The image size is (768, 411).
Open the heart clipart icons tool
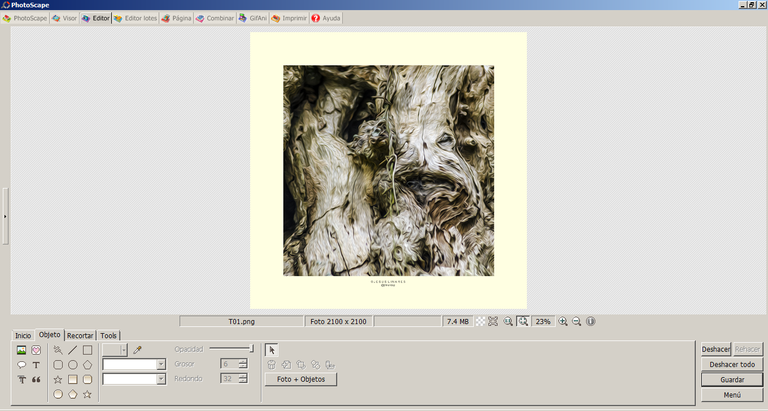coord(36,350)
